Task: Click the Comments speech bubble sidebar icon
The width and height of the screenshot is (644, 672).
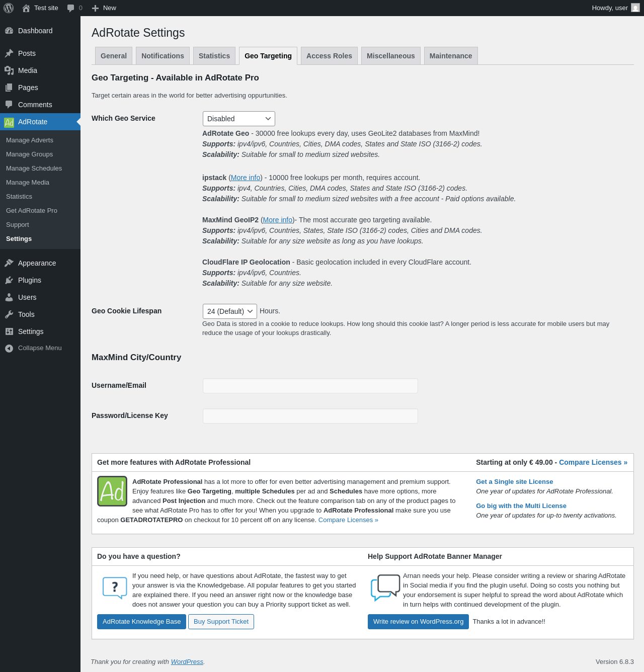Action: [x=9, y=105]
